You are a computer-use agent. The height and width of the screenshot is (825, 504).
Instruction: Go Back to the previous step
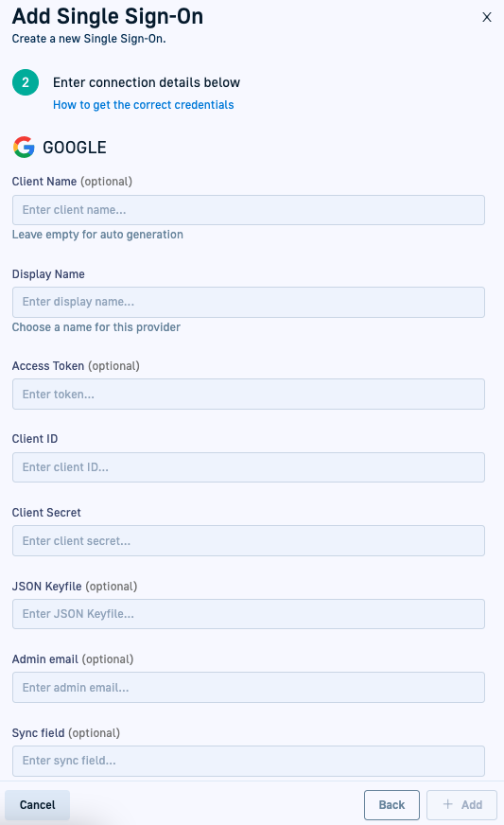(391, 805)
